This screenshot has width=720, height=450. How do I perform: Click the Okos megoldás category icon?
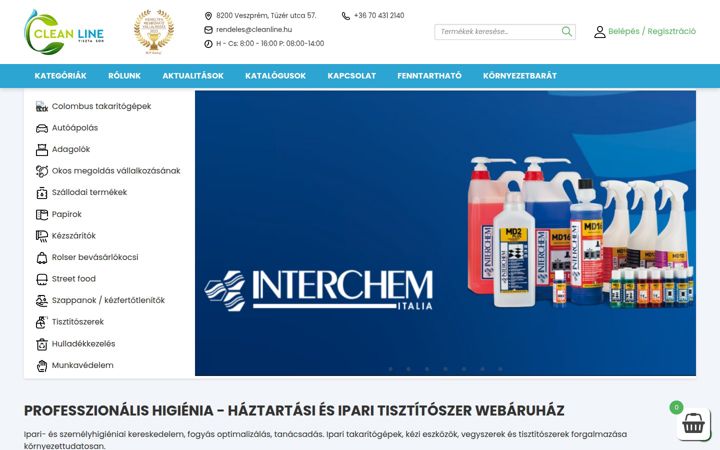(42, 171)
